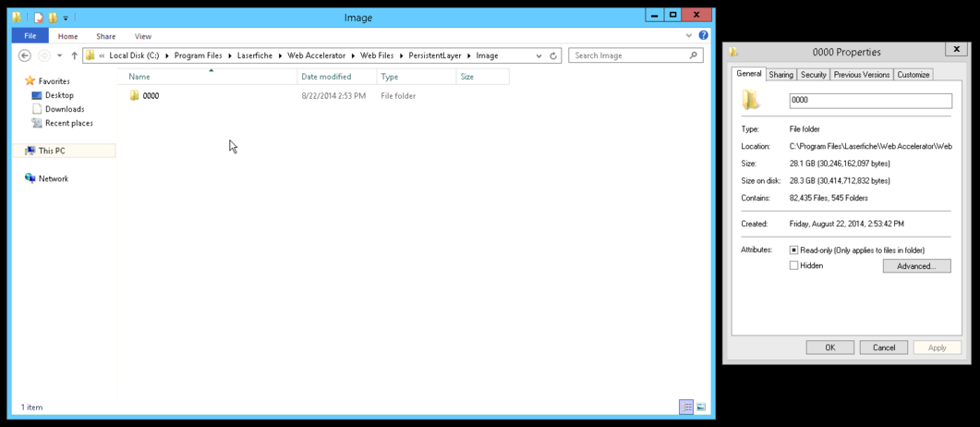Open the Previous Versions tab
The width and height of the screenshot is (980, 427).
click(x=861, y=74)
